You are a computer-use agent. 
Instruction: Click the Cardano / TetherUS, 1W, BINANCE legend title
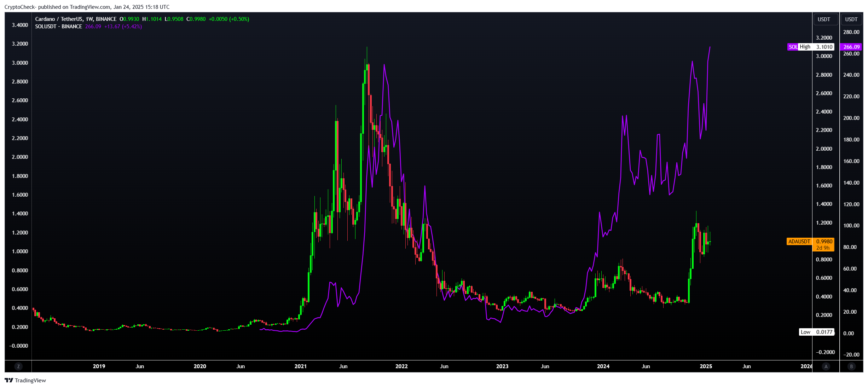point(76,19)
